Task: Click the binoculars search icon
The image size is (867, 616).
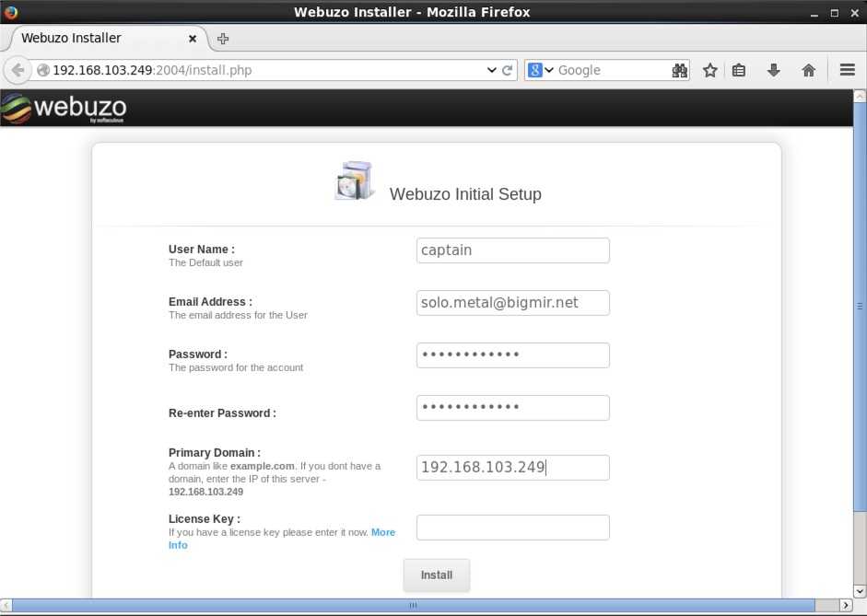Action: point(679,70)
